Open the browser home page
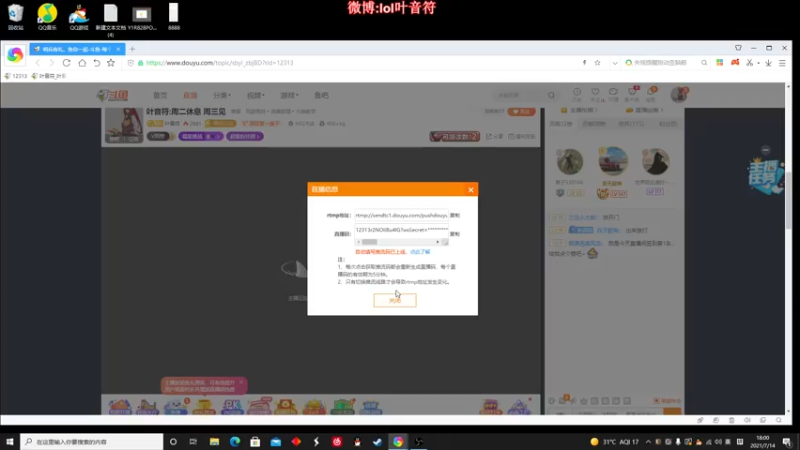The height and width of the screenshot is (450, 800). (82, 63)
